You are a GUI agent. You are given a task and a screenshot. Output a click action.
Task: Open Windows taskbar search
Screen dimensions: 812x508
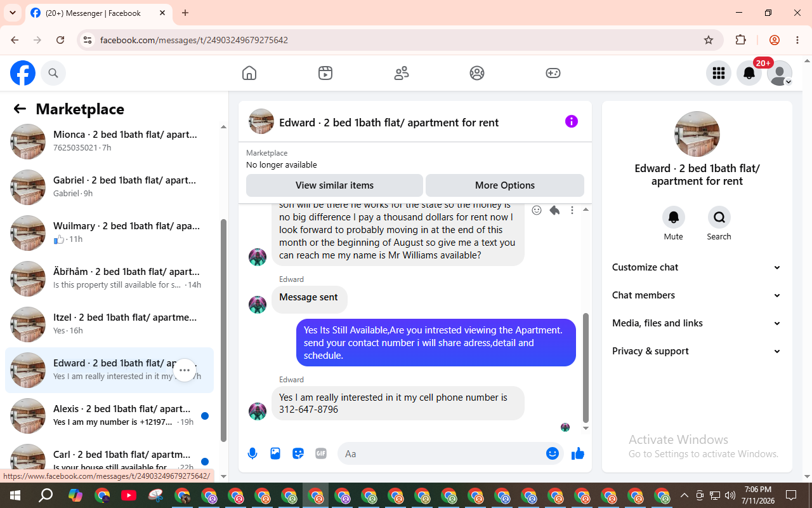pyautogui.click(x=46, y=495)
